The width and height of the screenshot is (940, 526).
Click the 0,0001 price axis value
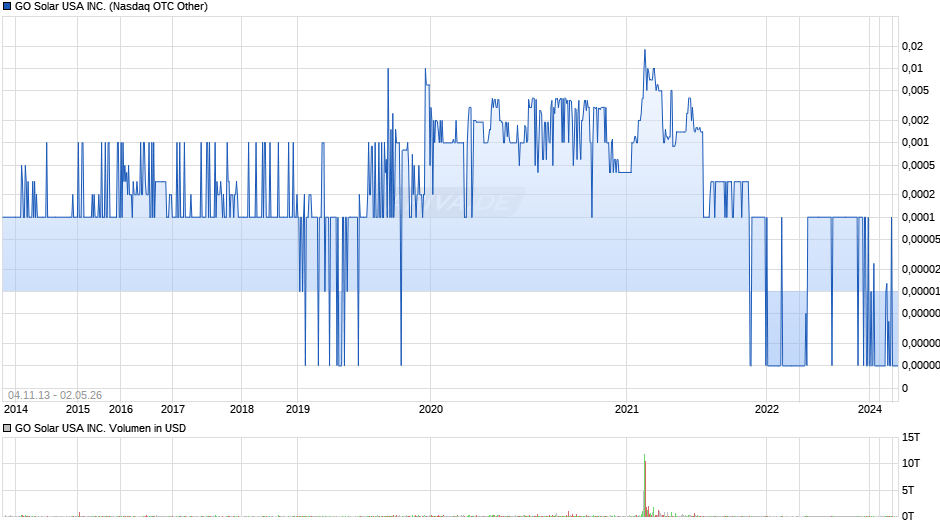[x=918, y=217]
